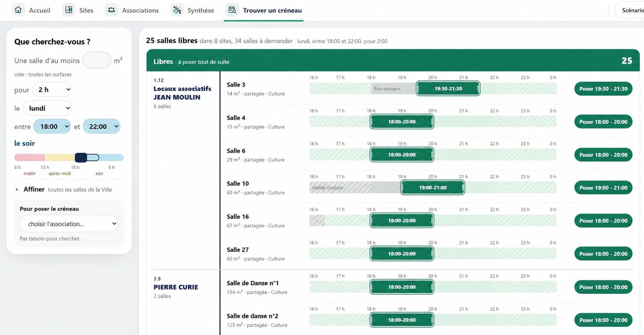Click the Scénario button
This screenshot has height=335, width=644.
pyautogui.click(x=630, y=10)
